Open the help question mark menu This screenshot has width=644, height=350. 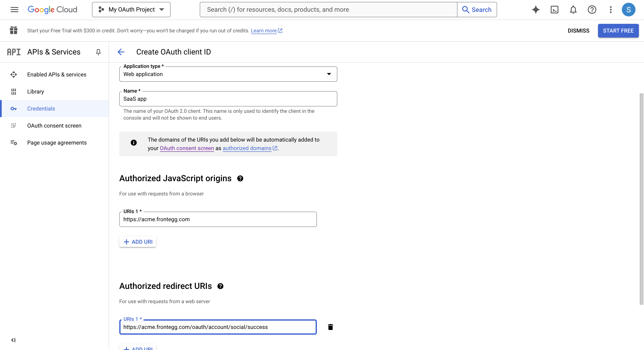(592, 10)
